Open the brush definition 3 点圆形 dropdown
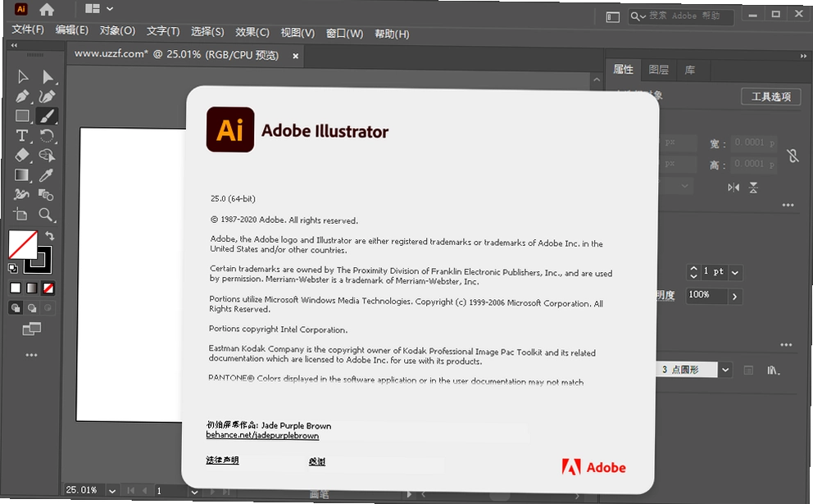The height and width of the screenshot is (504, 813). pyautogui.click(x=725, y=370)
